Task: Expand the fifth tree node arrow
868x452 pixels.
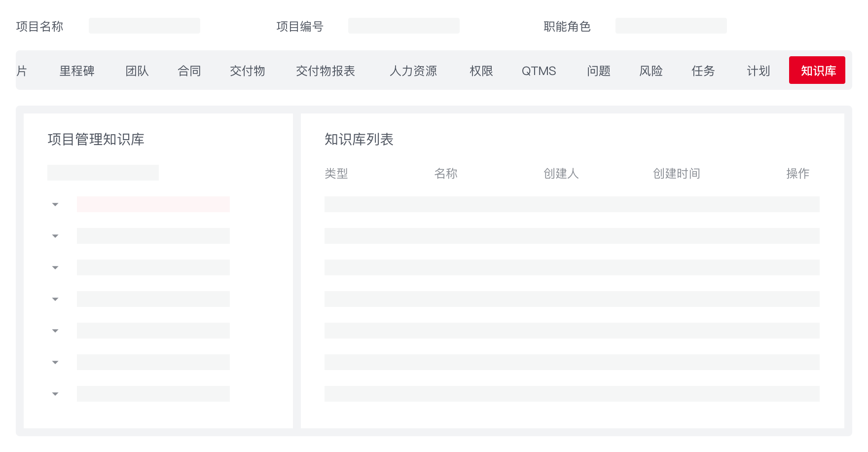Action: point(55,331)
